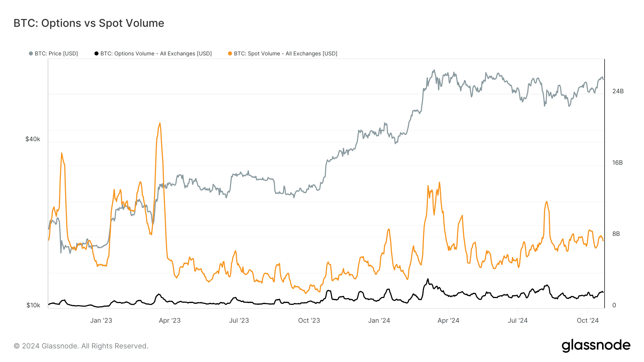Click the black Options Volume legend dot

pyautogui.click(x=96, y=54)
